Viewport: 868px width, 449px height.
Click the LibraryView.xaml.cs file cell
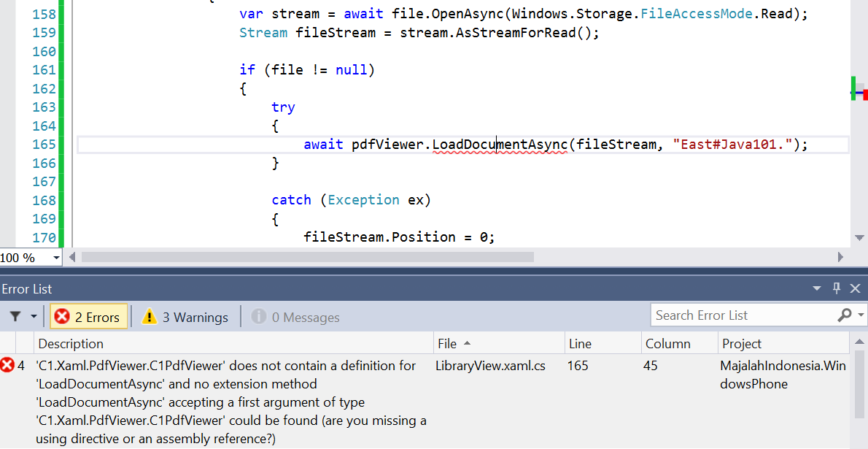pos(490,366)
